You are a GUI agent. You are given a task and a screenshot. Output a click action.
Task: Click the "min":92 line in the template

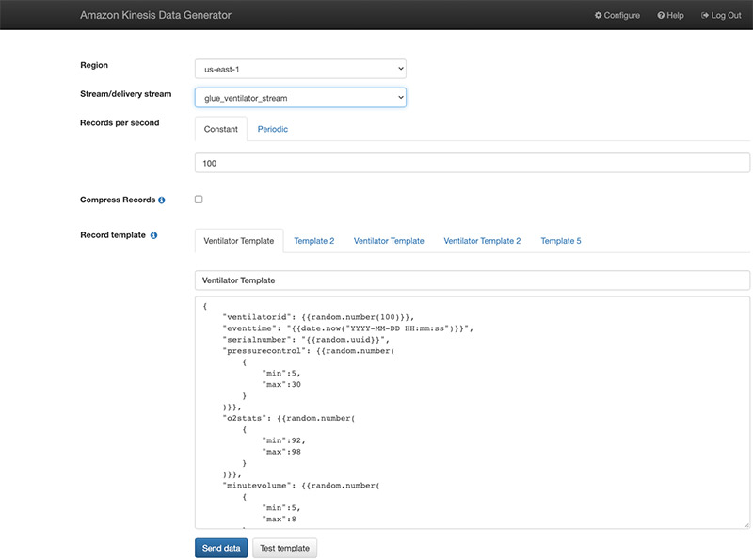(283, 440)
